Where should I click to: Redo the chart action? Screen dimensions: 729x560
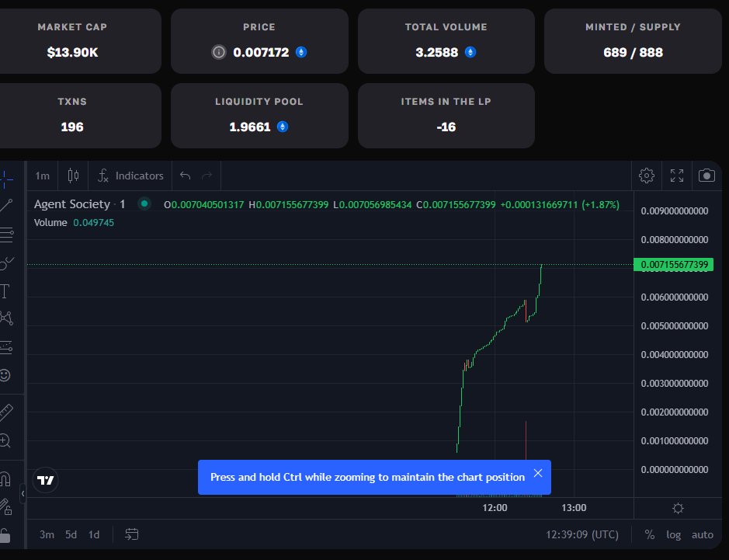click(x=207, y=176)
